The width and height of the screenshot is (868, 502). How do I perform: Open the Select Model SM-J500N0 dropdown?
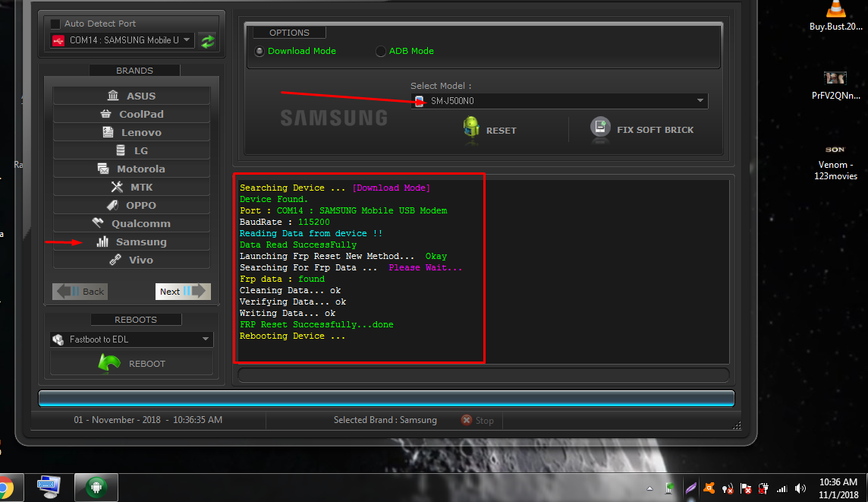tap(559, 101)
